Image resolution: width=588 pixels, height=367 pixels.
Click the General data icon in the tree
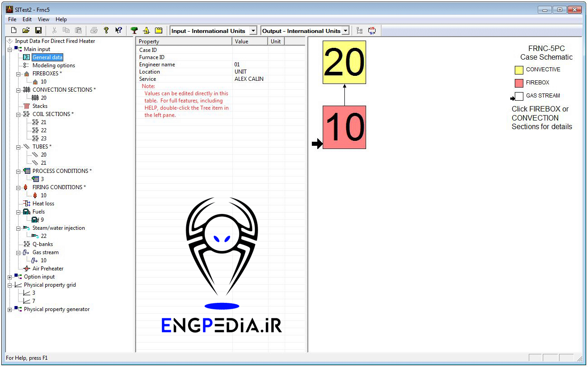tap(27, 57)
